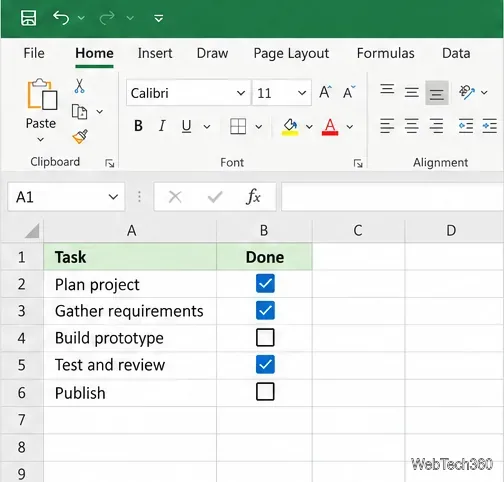Click the Save icon in title bar
This screenshot has height=482, width=504.
28,18
